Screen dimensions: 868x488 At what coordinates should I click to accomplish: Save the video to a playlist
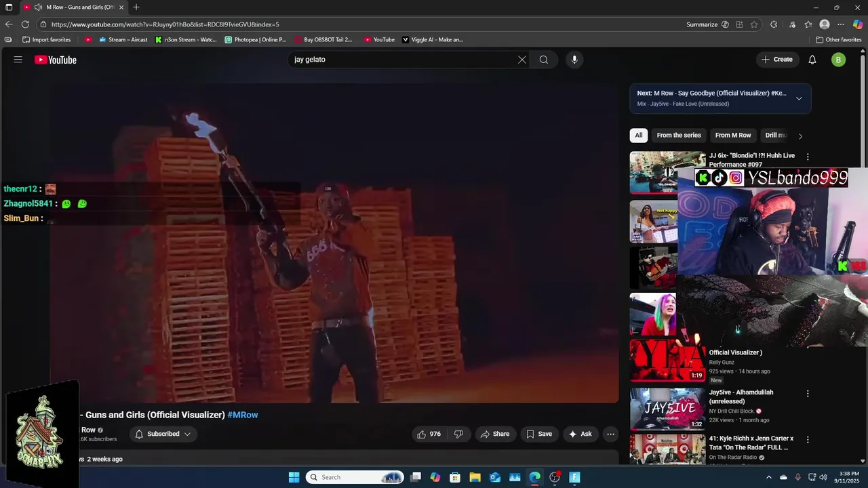pos(539,434)
